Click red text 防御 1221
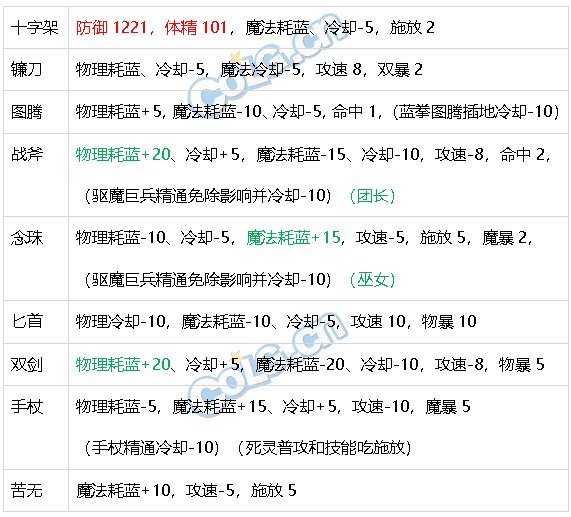The height and width of the screenshot is (517, 571). (x=111, y=28)
